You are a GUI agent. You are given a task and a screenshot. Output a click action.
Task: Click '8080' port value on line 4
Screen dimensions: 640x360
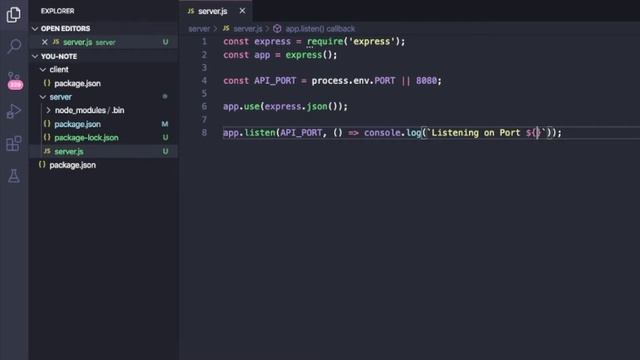426,81
